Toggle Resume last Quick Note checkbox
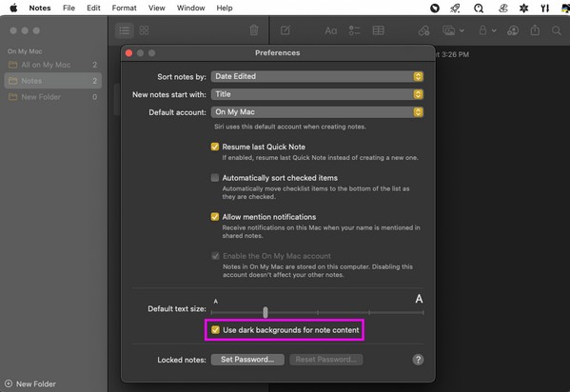 click(215, 147)
